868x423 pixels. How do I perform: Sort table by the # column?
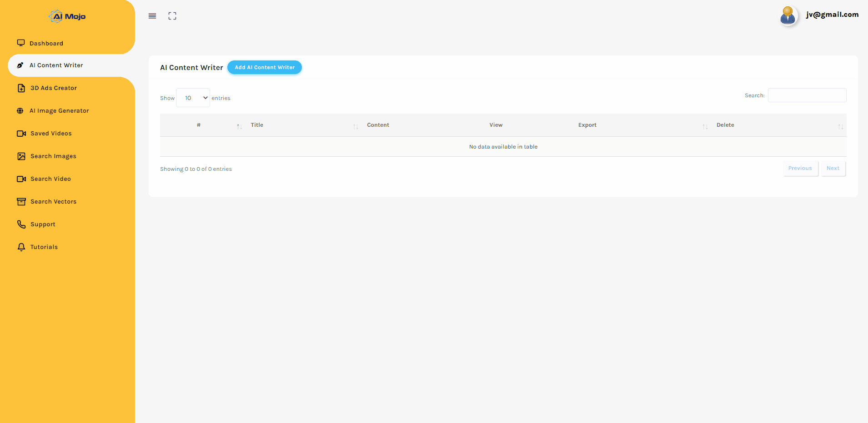199,125
